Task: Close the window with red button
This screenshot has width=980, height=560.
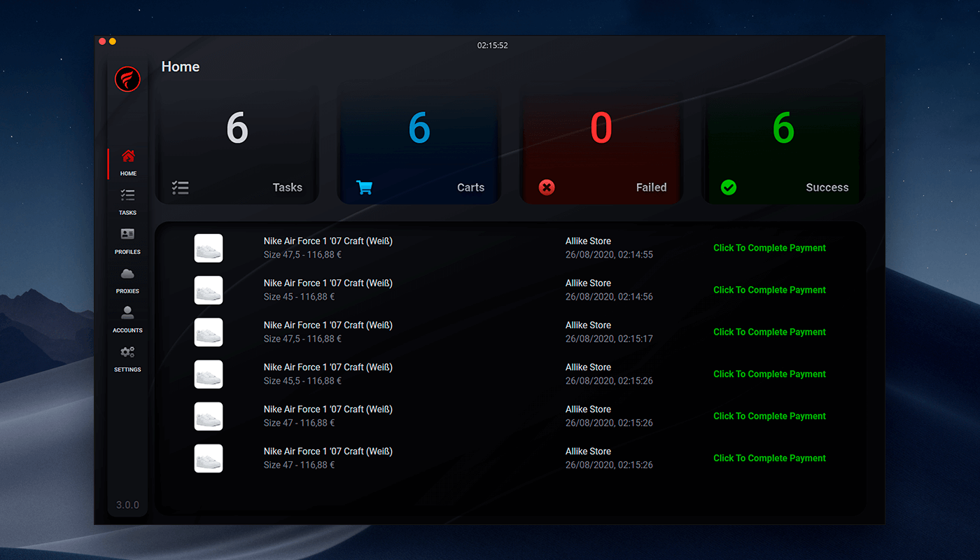Action: (102, 41)
